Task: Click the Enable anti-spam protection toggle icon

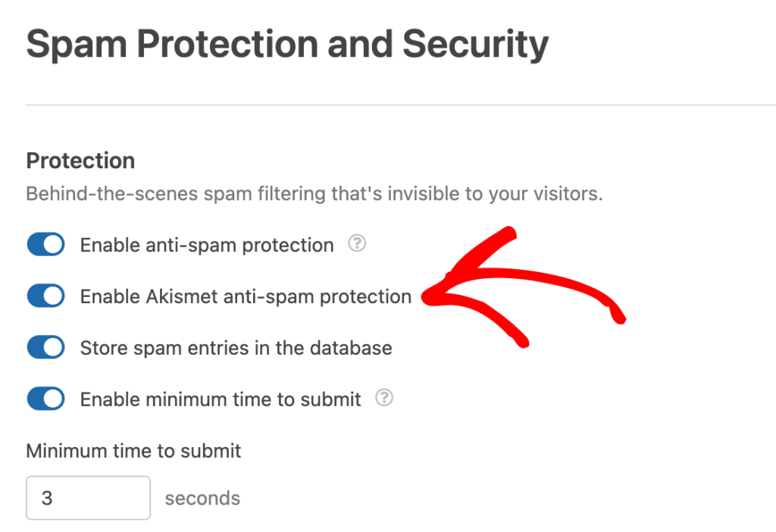Action: coord(45,244)
